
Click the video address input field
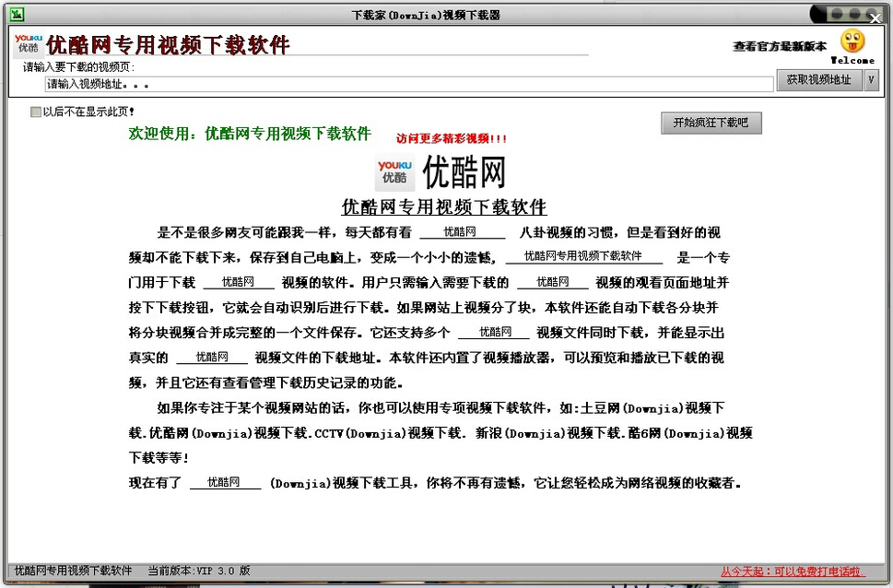(408, 84)
